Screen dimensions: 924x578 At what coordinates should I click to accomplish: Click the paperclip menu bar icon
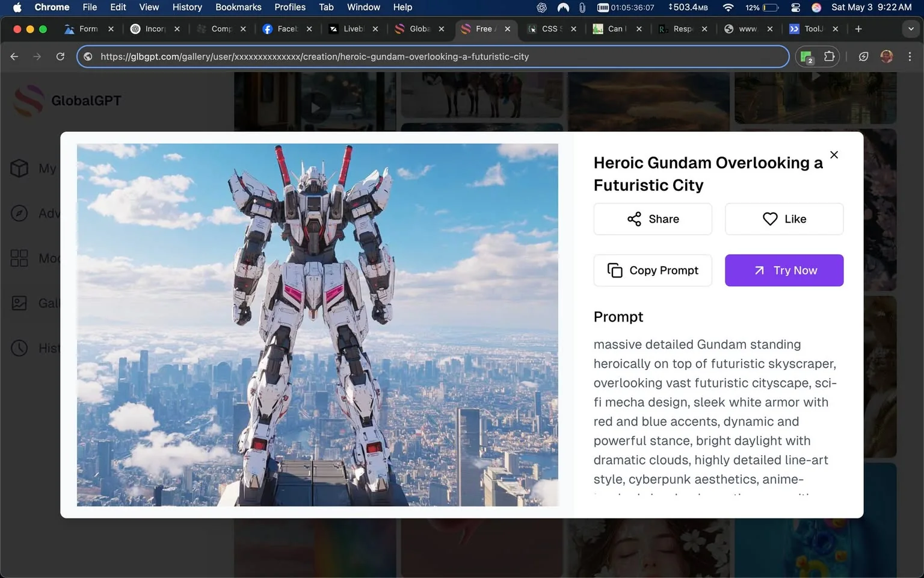[582, 7]
